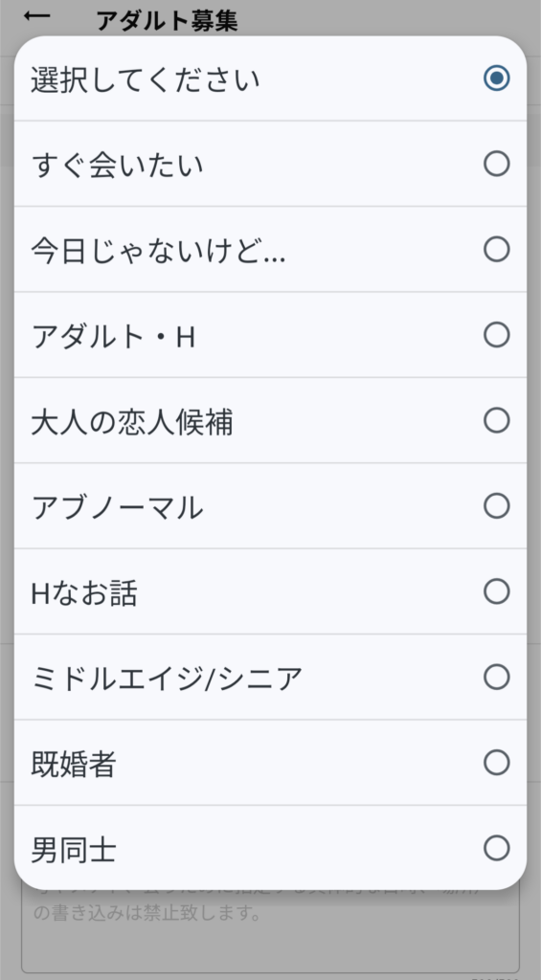Image resolution: width=541 pixels, height=980 pixels.
Task: Tap the 既婚者 option label
Action: [73, 764]
